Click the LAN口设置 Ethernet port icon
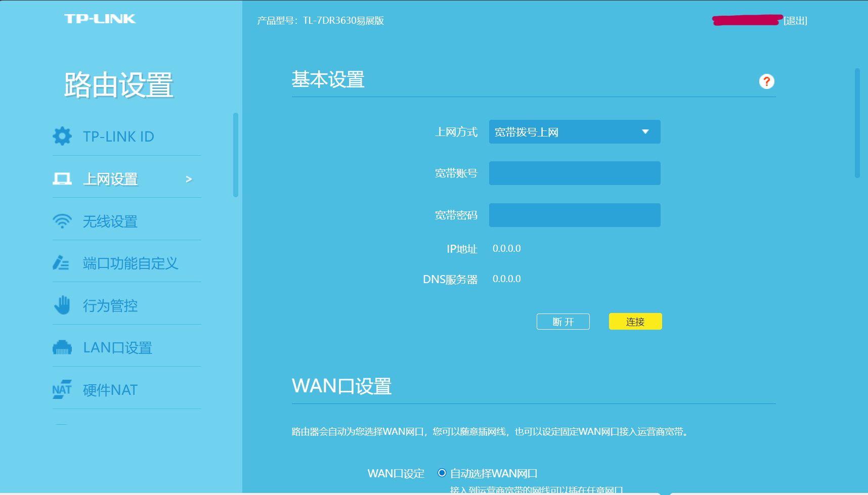Screen dimensions: 868x495 click(62, 347)
